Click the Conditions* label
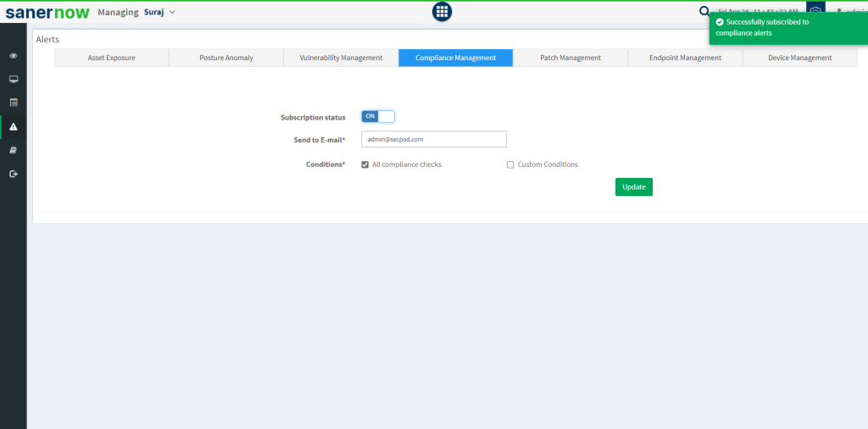The height and width of the screenshot is (429, 868). click(x=325, y=164)
